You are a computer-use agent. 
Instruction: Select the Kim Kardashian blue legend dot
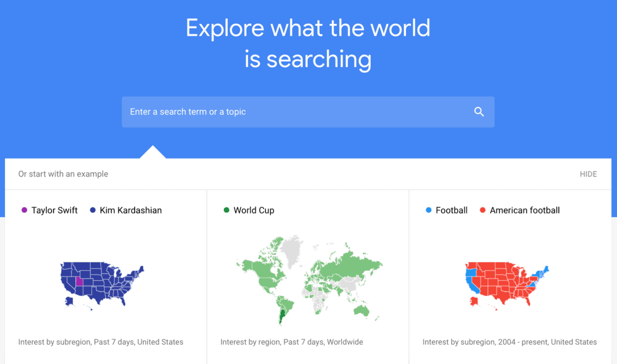tap(93, 210)
